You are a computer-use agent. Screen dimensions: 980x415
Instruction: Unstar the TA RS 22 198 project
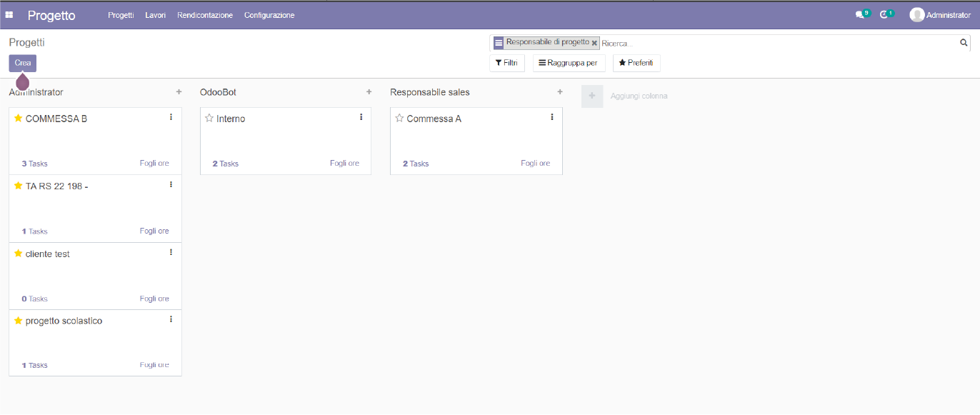coord(19,186)
